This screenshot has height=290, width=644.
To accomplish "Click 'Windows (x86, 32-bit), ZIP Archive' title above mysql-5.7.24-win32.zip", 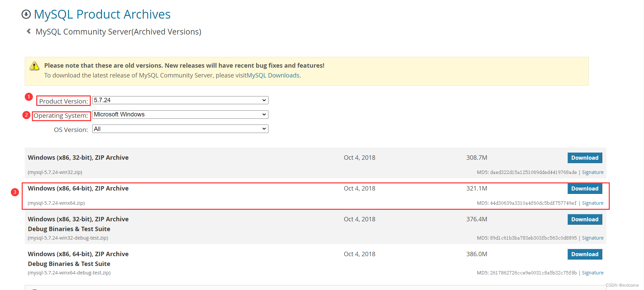I will 78,158.
